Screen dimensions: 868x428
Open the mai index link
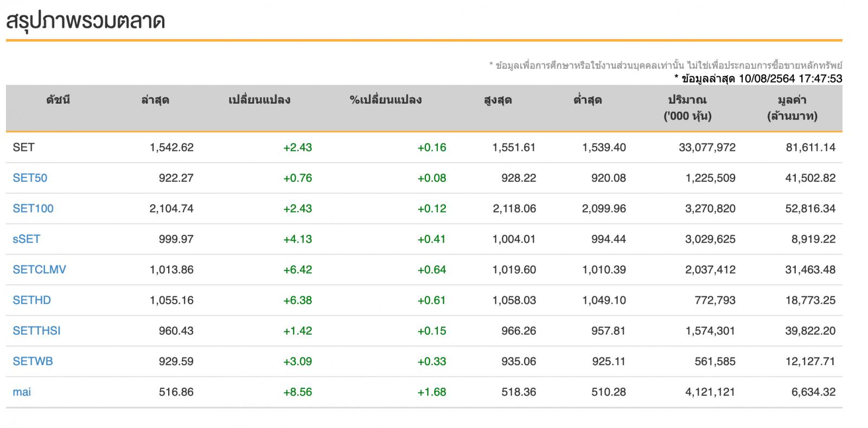22,392
